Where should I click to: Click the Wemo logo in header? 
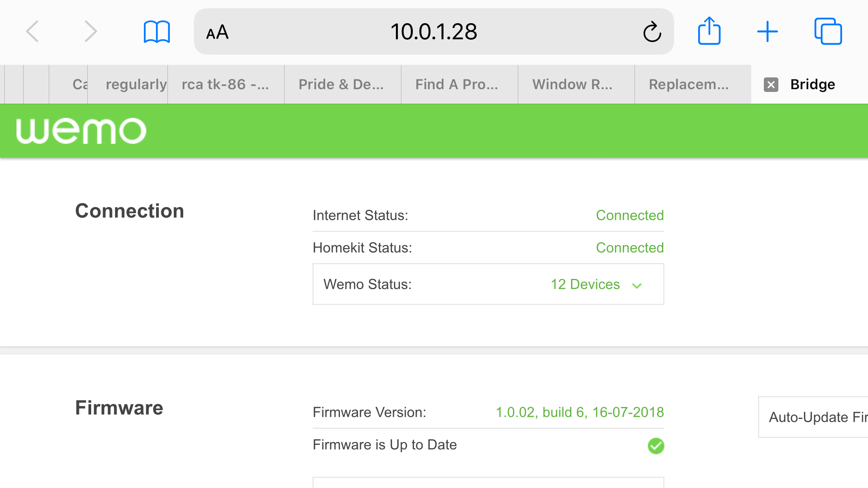[x=81, y=131]
